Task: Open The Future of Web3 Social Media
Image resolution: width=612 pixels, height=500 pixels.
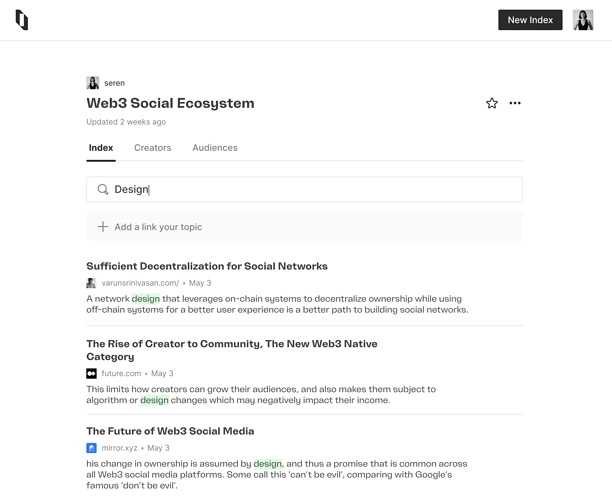Action: click(170, 431)
